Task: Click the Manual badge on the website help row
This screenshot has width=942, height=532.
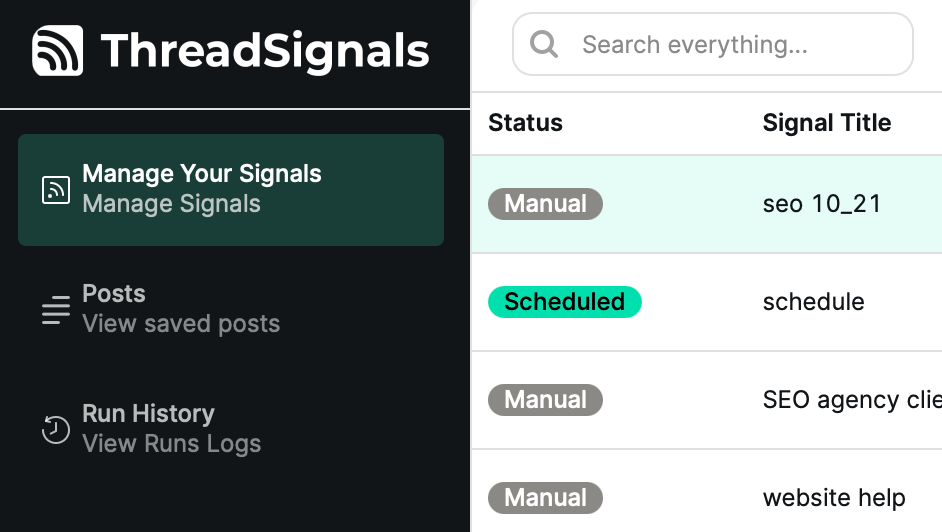Action: pos(545,498)
